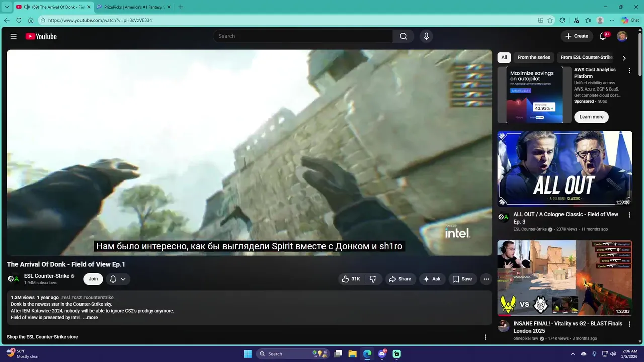The width and height of the screenshot is (644, 362).
Task: Click the #esl hashtag
Action: pyautogui.click(x=66, y=298)
